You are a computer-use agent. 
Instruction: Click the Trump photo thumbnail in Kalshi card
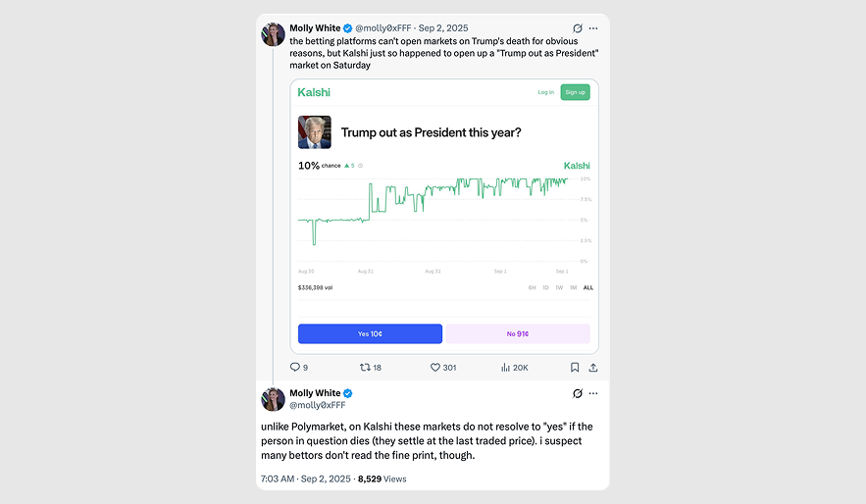315,132
